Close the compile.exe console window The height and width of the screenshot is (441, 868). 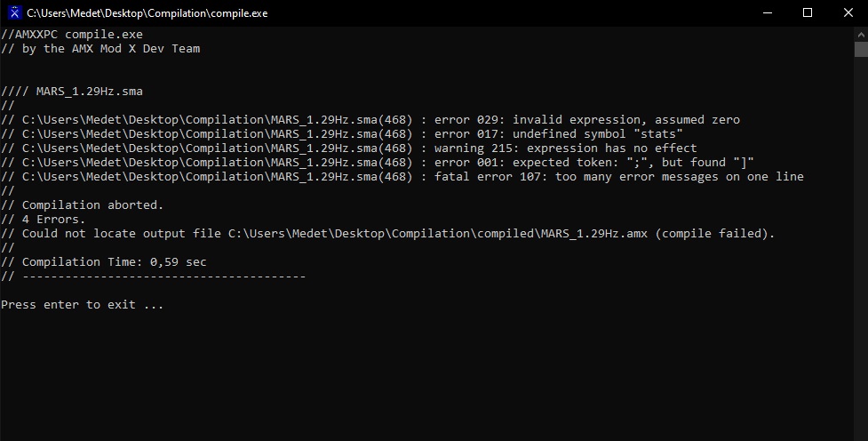coord(848,12)
